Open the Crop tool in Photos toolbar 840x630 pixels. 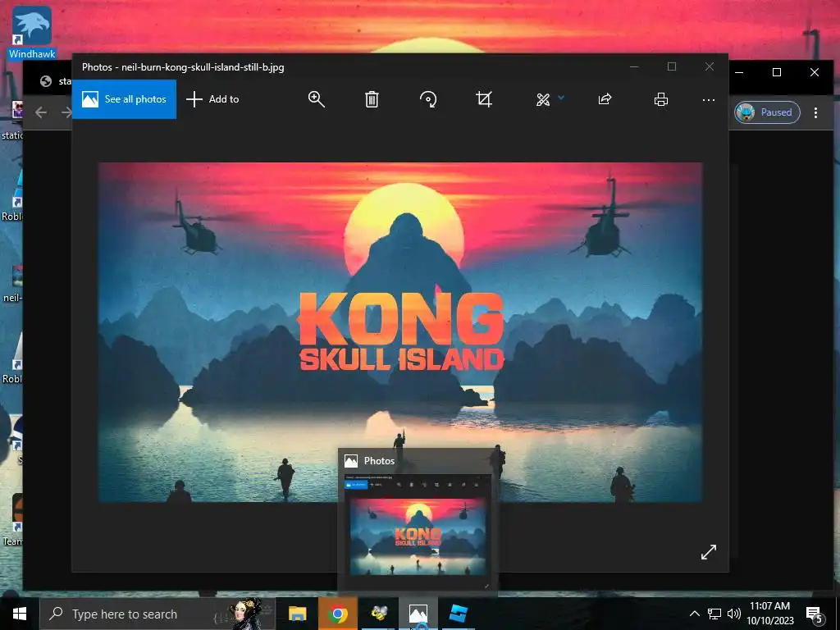coord(484,99)
